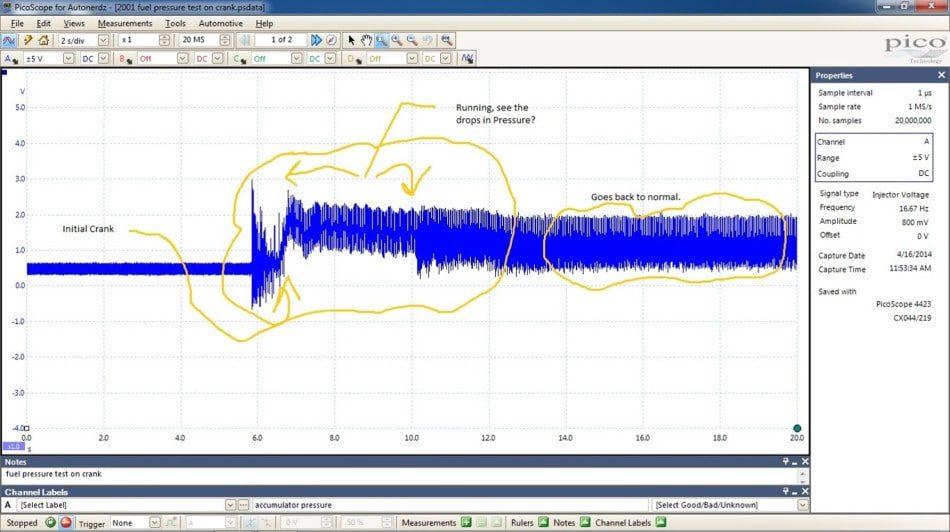Click the Frequency 16.67 Hz value
This screenshot has width=950, height=532.
click(x=914, y=208)
